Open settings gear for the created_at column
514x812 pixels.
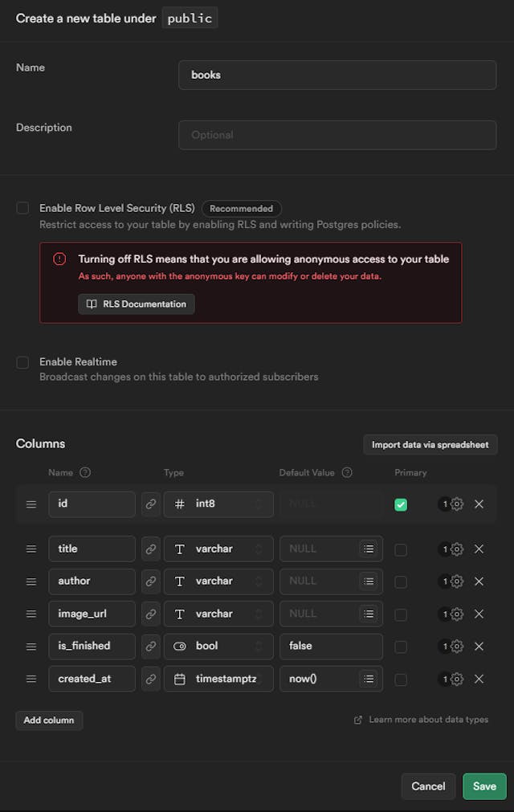[x=457, y=679]
